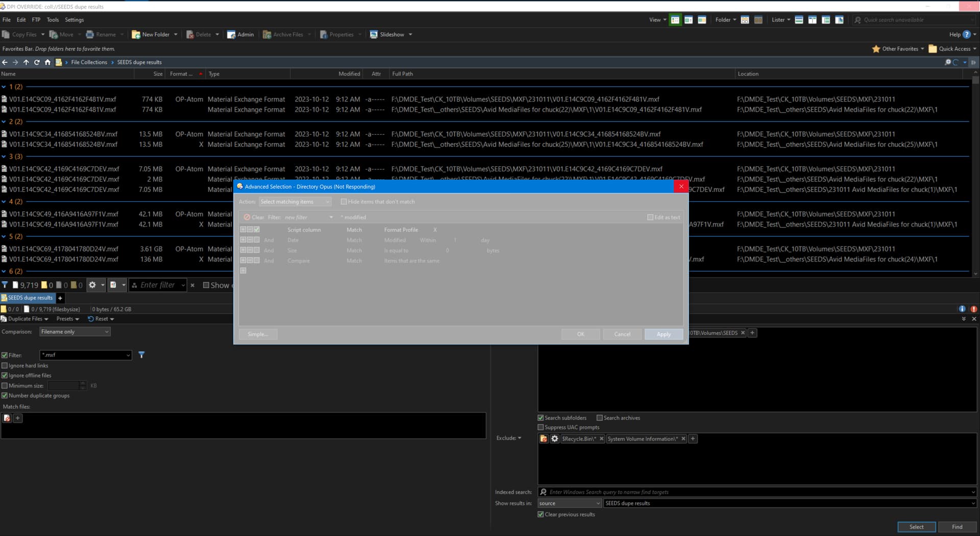The height and width of the screenshot is (536, 980).
Task: Open the Comparison 'Filename only' dropdown
Action: tap(75, 332)
